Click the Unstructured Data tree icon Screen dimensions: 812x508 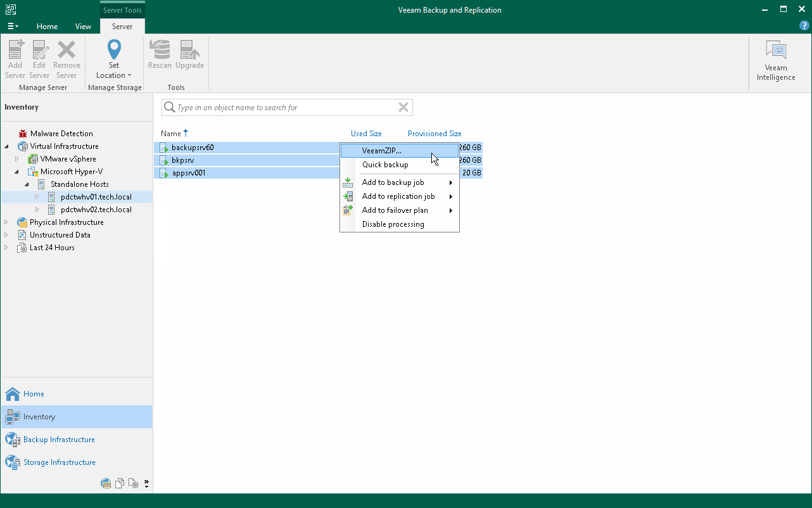point(22,235)
